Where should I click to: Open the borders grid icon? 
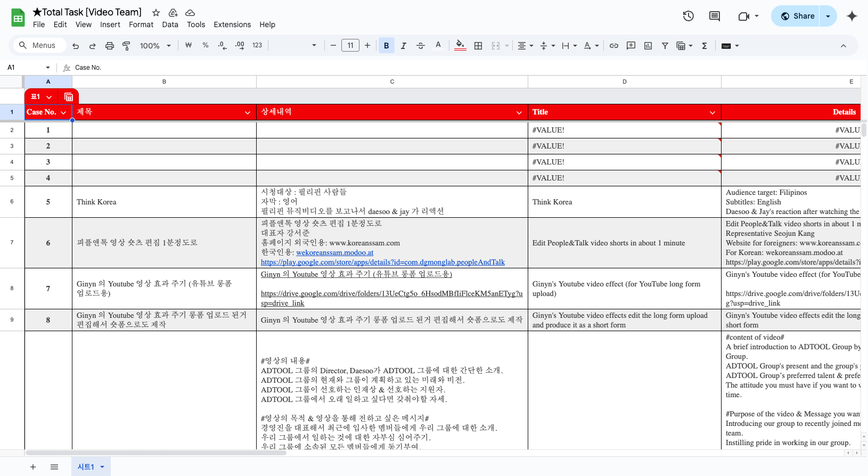point(478,46)
